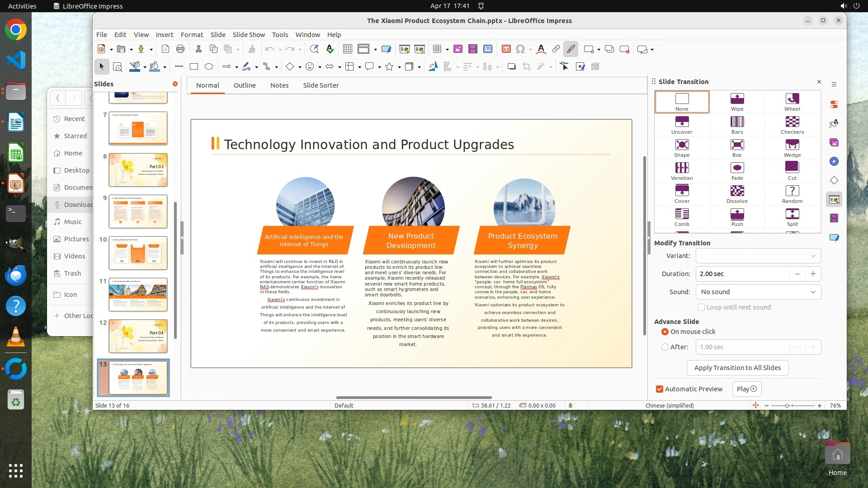The width and height of the screenshot is (868, 488).
Task: Insert a text box from toolbar
Action: [x=506, y=49]
